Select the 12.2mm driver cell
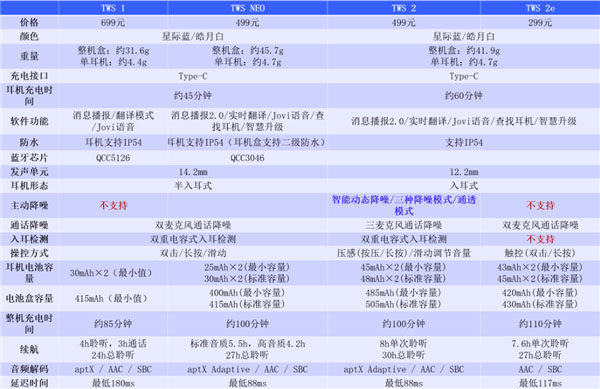 [x=464, y=172]
